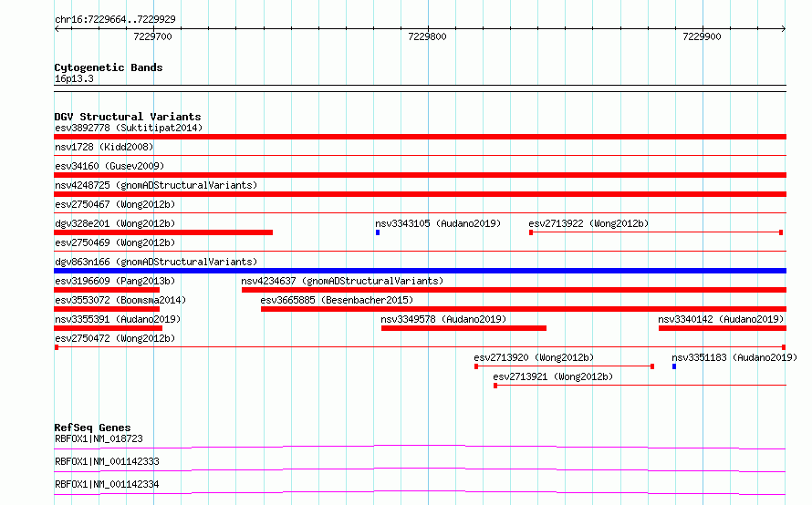Open nsv3340142 (Audano2019) variant label
This screenshot has height=505, width=812.
click(x=721, y=319)
